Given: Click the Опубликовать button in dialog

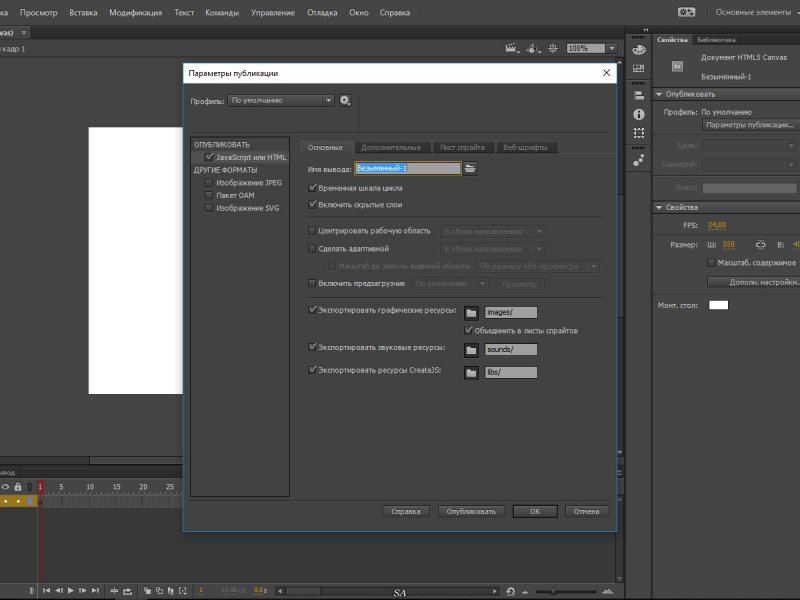Looking at the screenshot, I should click(471, 511).
